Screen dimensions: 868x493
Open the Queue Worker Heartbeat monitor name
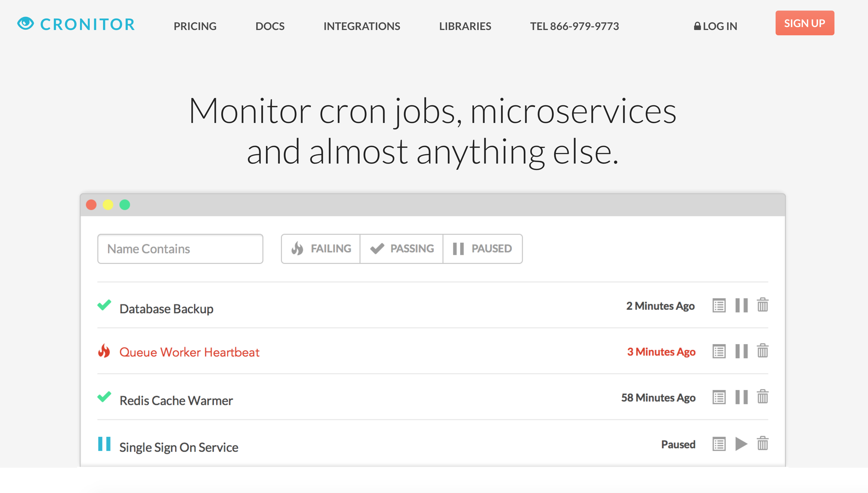(x=189, y=352)
